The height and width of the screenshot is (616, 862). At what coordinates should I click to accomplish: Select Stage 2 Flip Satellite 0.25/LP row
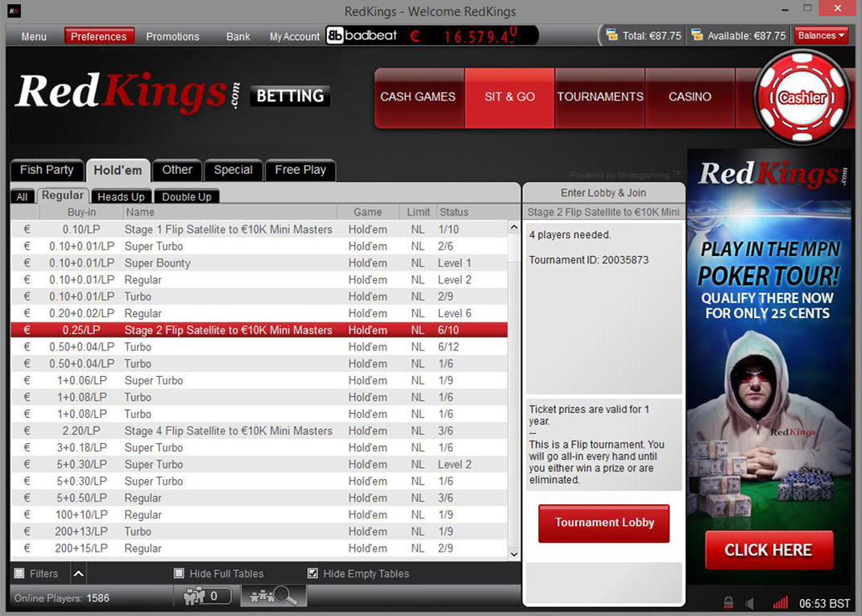click(x=259, y=329)
